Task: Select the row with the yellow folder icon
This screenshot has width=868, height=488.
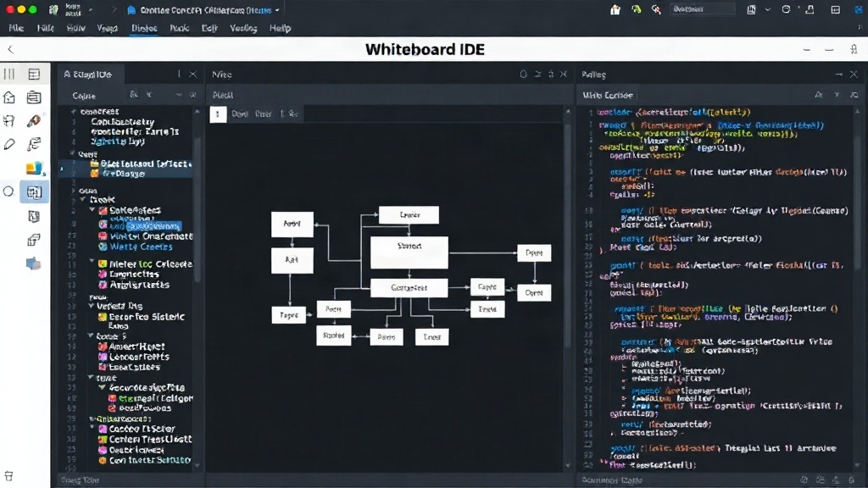Action: [x=125, y=164]
